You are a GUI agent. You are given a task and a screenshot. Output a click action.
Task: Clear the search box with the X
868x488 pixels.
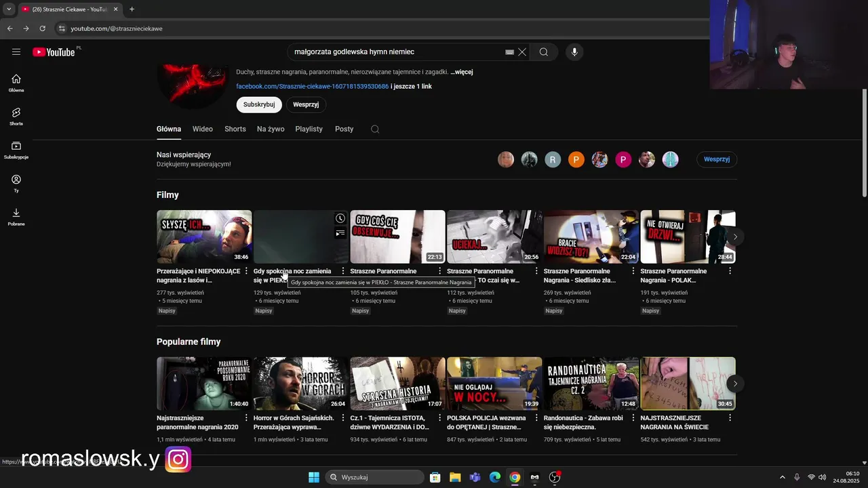point(522,52)
